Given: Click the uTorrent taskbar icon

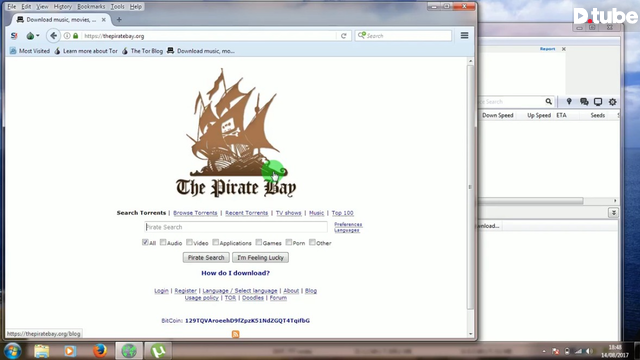Looking at the screenshot, I should click(x=158, y=351).
